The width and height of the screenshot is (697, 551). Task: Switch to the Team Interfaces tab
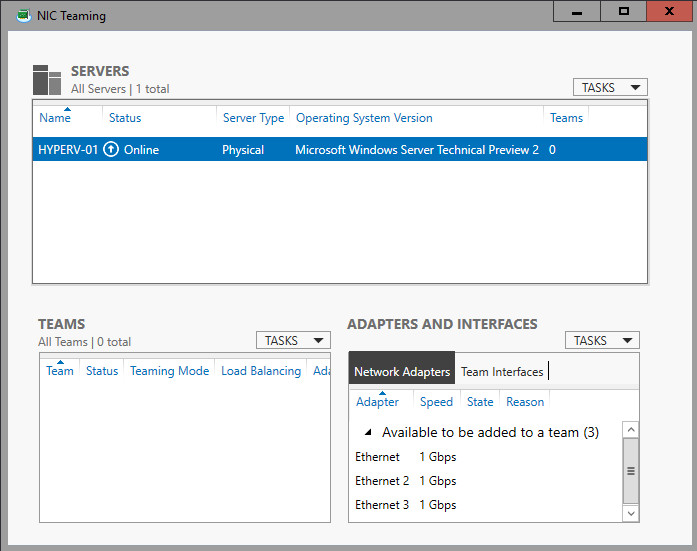pyautogui.click(x=502, y=372)
